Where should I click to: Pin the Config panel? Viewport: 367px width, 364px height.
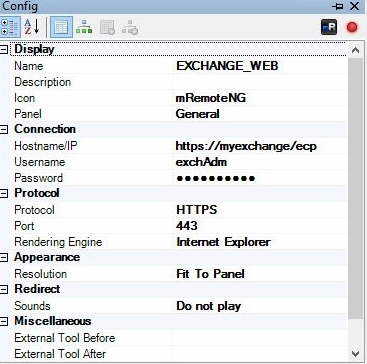[338, 6]
